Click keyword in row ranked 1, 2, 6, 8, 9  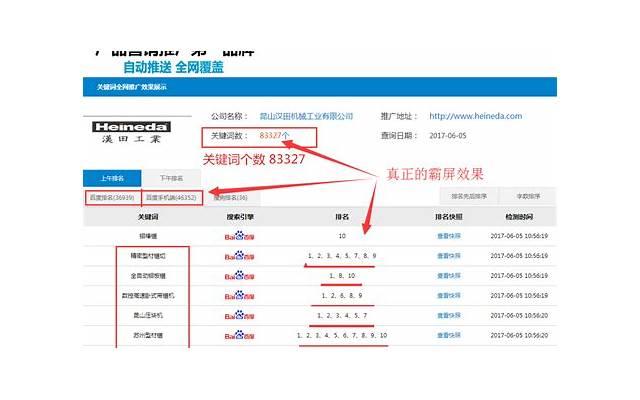(148, 296)
